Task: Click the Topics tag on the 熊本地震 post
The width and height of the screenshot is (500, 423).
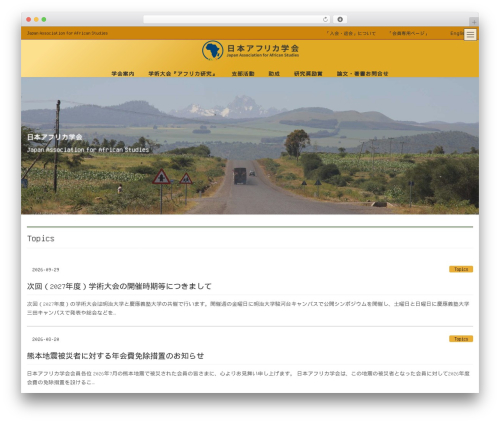Action: 461,339
